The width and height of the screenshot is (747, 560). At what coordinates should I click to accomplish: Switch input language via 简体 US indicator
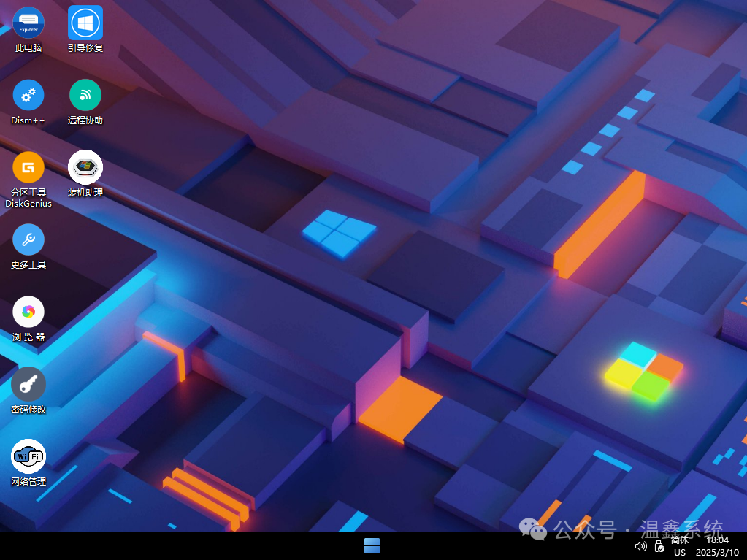click(680, 546)
